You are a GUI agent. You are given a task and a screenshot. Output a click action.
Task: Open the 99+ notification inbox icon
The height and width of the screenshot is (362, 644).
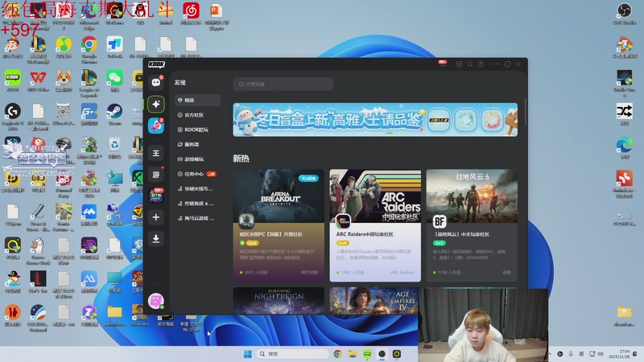click(x=442, y=64)
